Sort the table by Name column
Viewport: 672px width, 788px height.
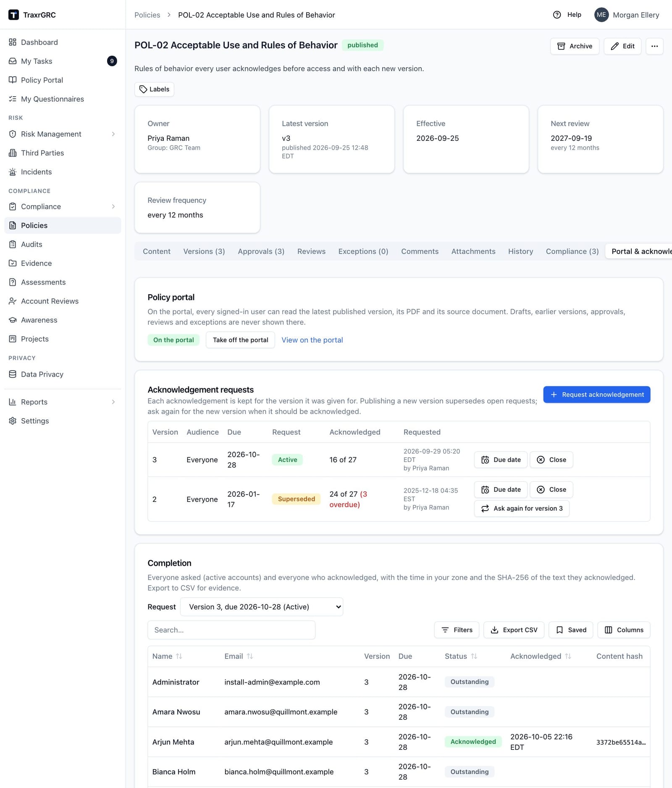167,656
